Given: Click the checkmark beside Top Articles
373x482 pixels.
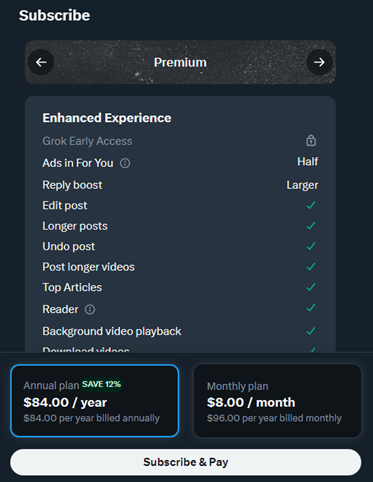Looking at the screenshot, I should pyautogui.click(x=311, y=287).
